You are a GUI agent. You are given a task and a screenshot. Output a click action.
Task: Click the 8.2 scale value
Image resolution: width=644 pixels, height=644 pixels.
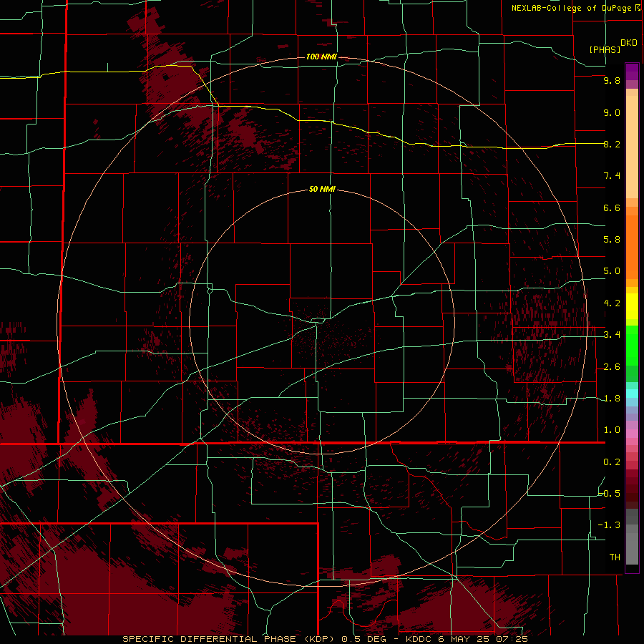612,144
